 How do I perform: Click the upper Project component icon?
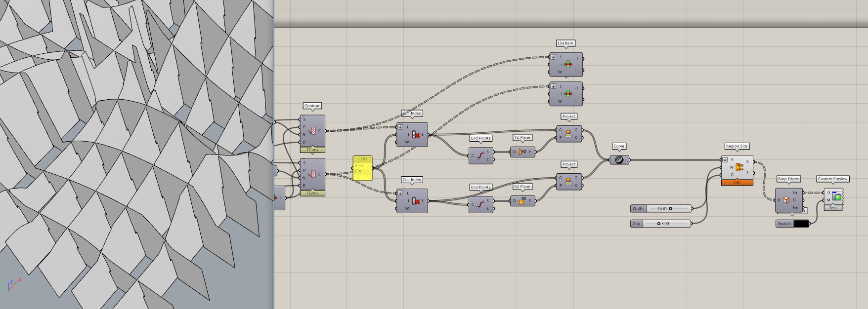coord(568,133)
